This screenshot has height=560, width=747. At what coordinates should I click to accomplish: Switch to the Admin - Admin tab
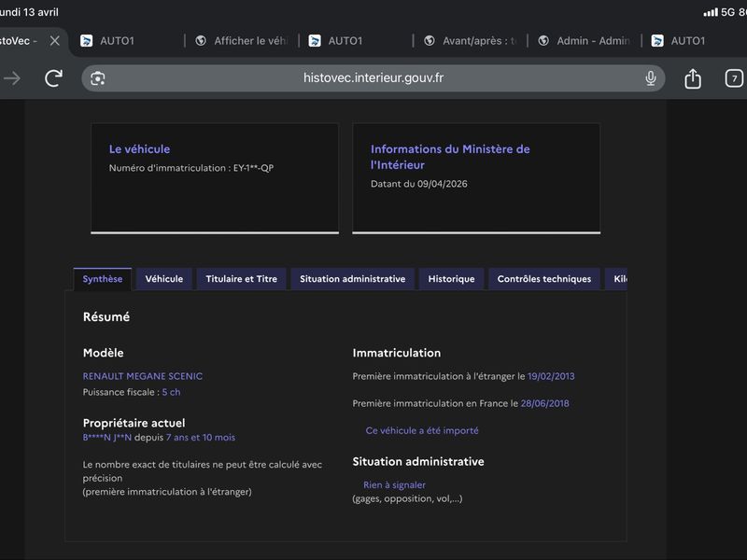(x=585, y=41)
